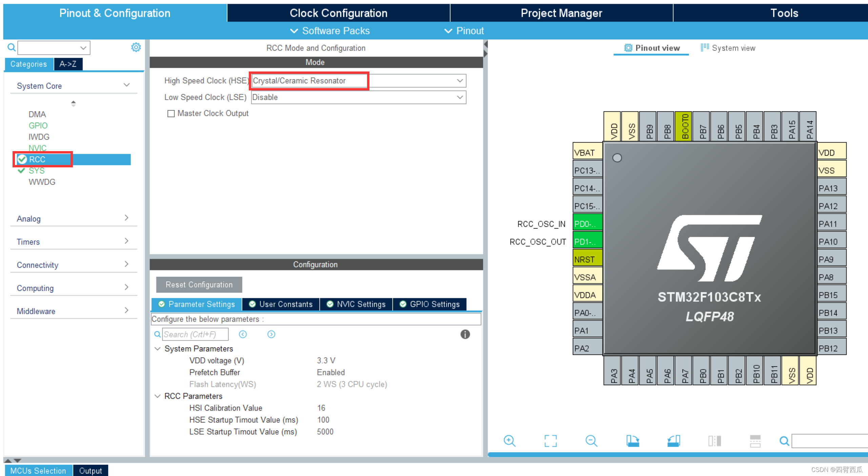Rotate the chip clockwise
This screenshot has height=476, width=868.
pos(632,440)
